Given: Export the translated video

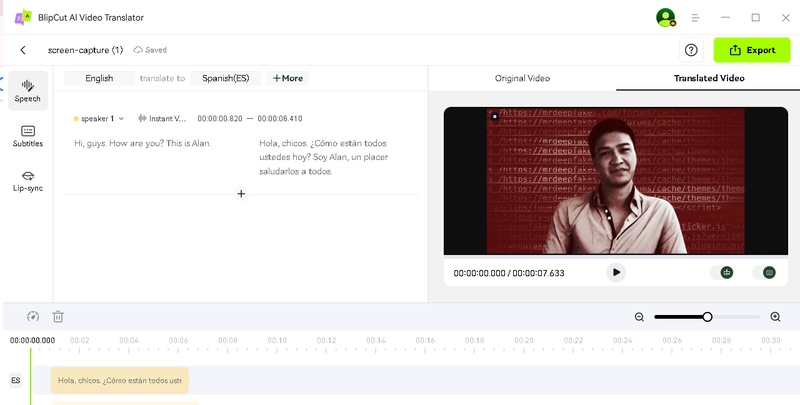Looking at the screenshot, I should point(752,50).
